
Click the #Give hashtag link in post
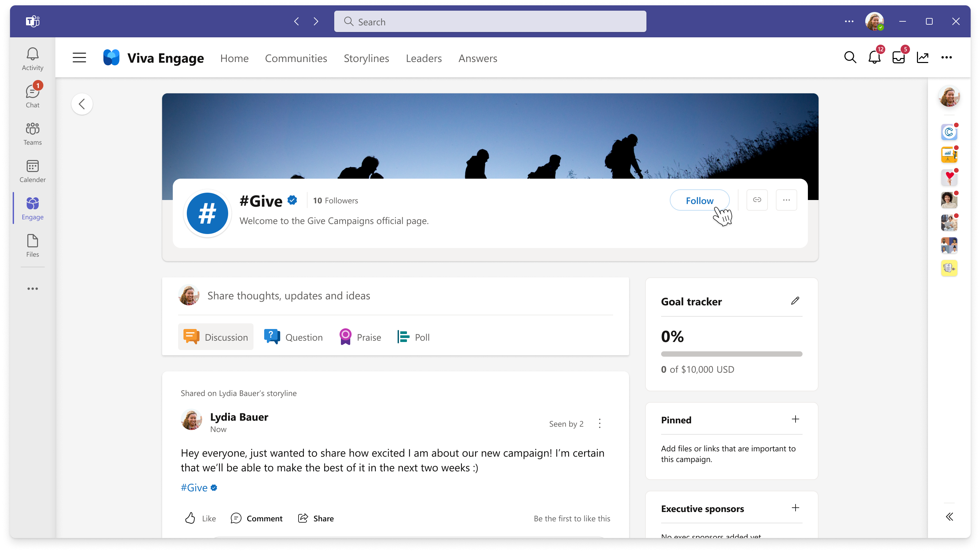coord(194,487)
